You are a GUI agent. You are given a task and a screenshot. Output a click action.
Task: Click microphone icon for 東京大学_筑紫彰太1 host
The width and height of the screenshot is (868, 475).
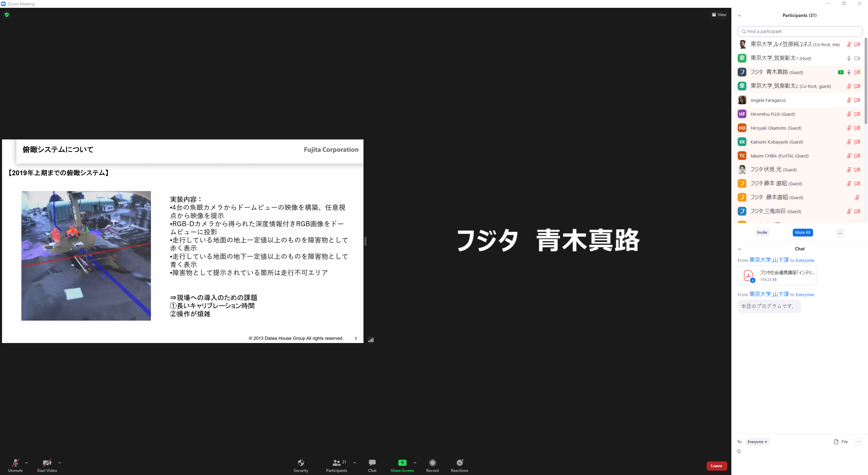(849, 58)
